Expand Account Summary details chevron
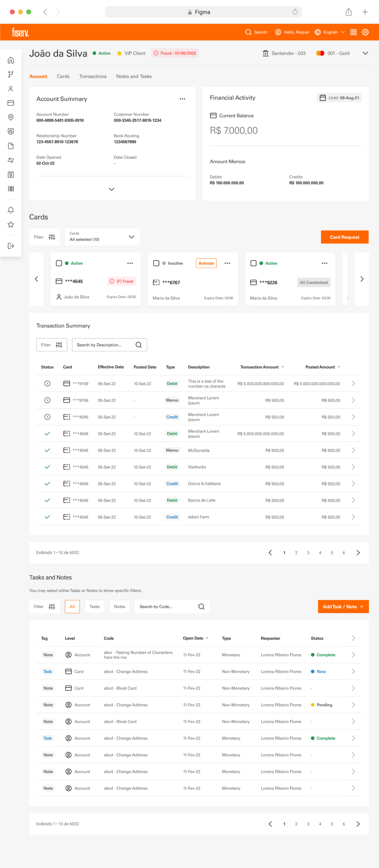Viewport: 379px width, 868px height. 111,189
